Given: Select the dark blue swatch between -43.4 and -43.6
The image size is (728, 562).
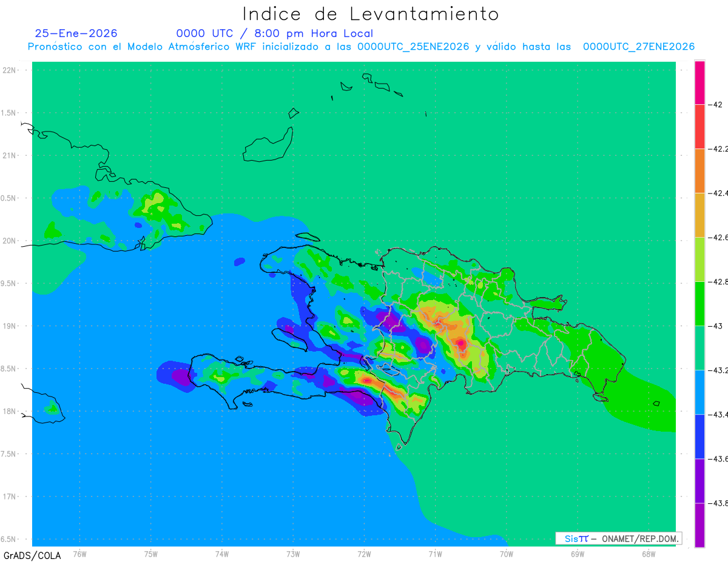Looking at the screenshot, I should (699, 437).
